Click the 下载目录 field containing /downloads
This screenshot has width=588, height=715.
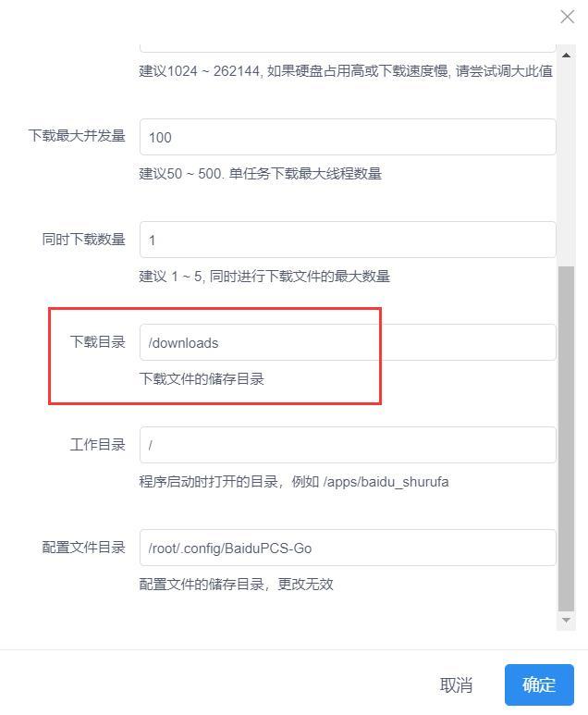pos(348,342)
